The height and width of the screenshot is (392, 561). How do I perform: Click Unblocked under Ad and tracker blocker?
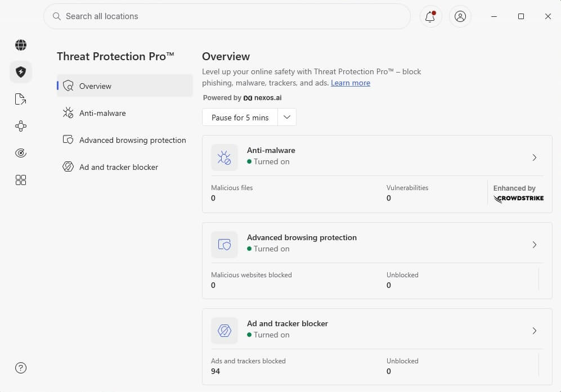pyautogui.click(x=402, y=361)
